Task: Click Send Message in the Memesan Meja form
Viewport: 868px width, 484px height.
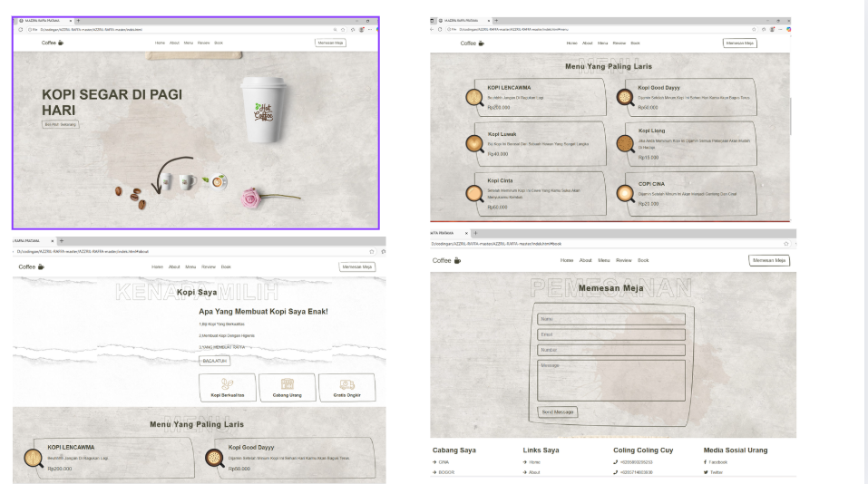Action: pos(558,411)
